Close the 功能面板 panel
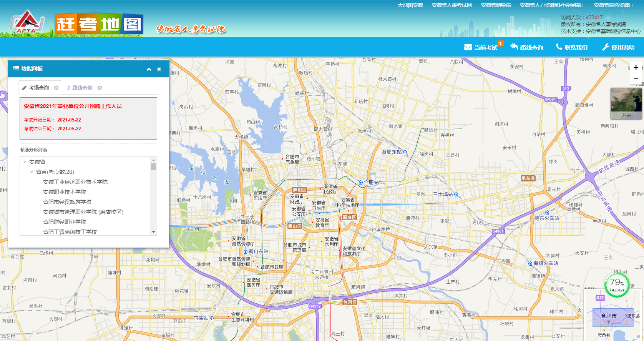The height and width of the screenshot is (341, 644). [x=159, y=69]
